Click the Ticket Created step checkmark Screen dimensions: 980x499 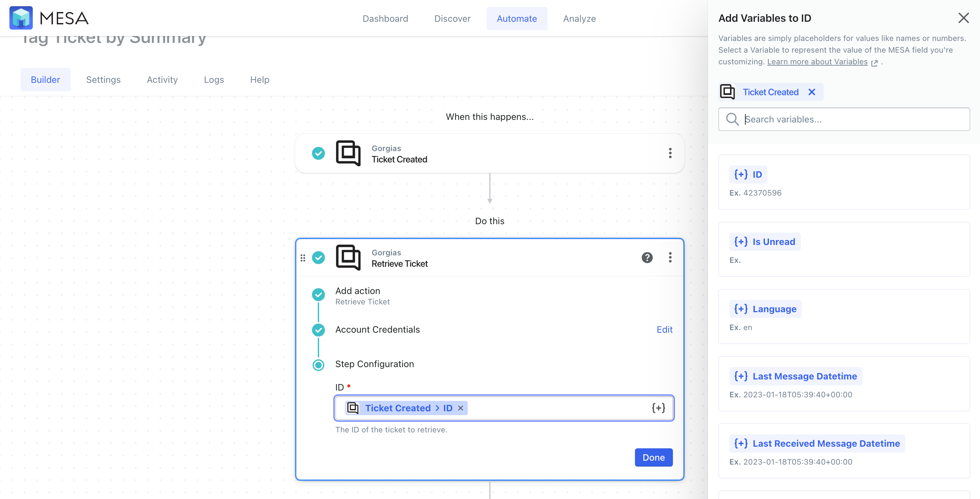(318, 153)
